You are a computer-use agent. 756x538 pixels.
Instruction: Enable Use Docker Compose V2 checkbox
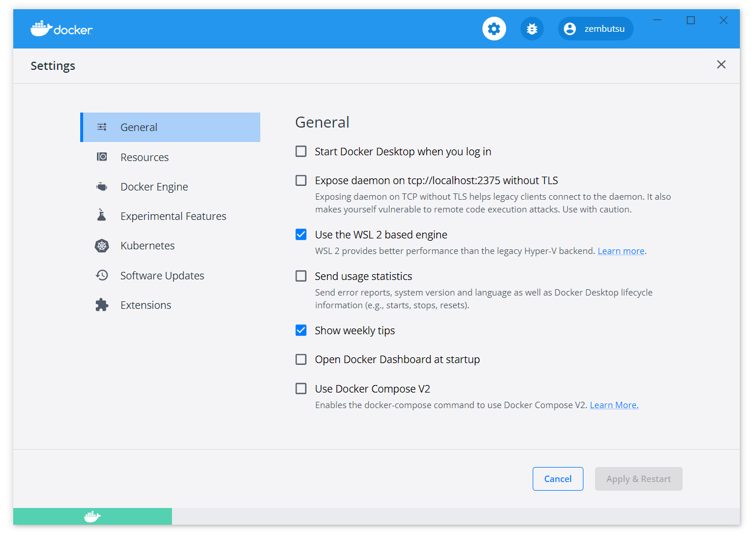tap(301, 388)
